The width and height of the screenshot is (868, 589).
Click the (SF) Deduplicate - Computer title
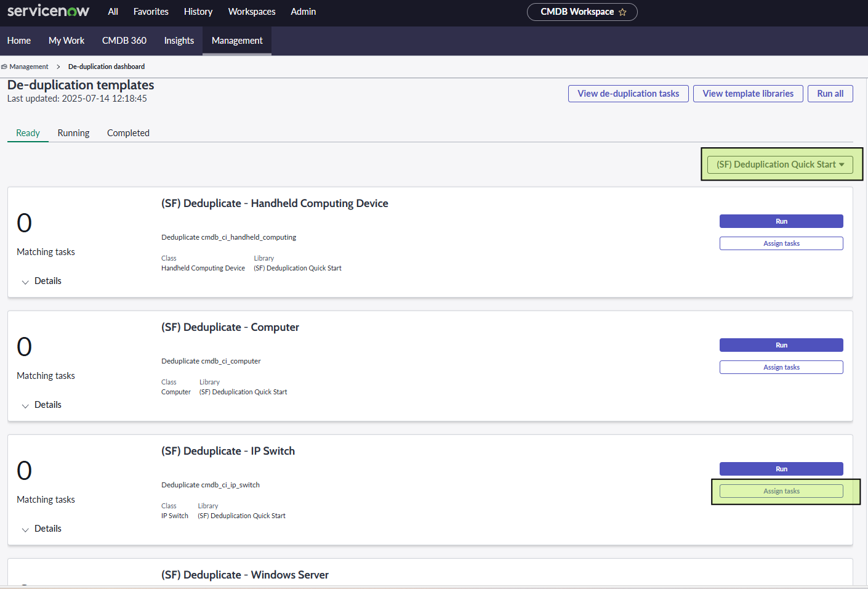coord(230,327)
